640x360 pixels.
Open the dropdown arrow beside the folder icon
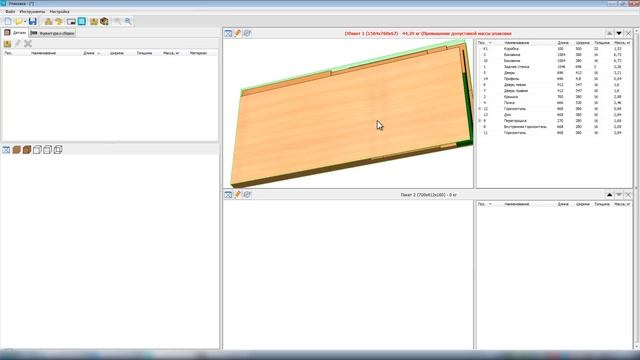tap(25, 22)
